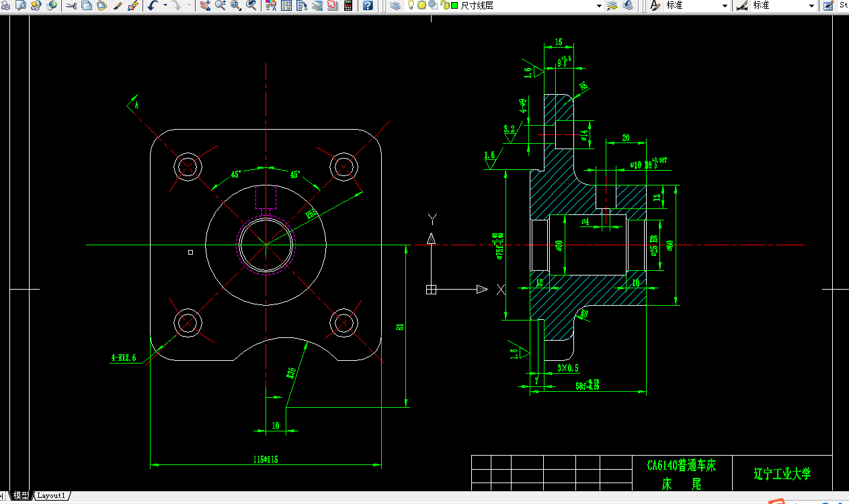Image resolution: width=849 pixels, height=504 pixels.
Task: Click Zoom Previous
Action: click(251, 5)
